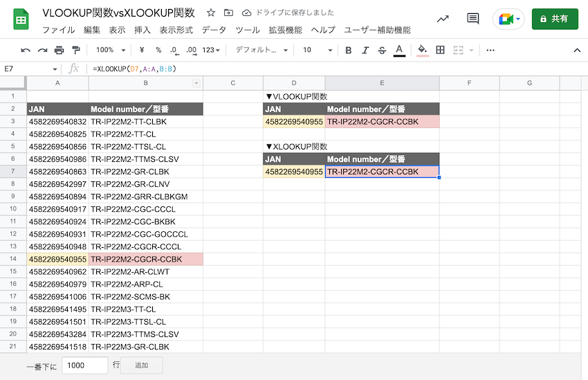
Task: Select the paint format roller tool
Action: pos(76,50)
